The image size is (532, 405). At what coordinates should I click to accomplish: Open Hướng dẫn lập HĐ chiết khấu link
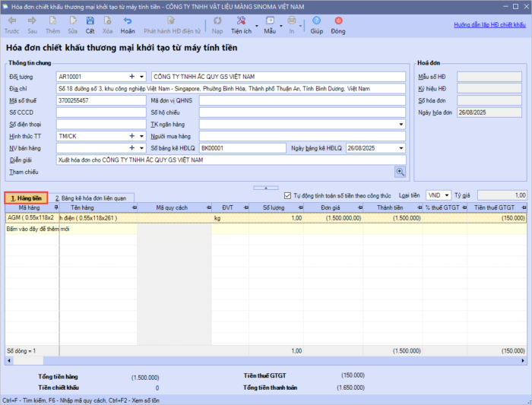tap(490, 25)
